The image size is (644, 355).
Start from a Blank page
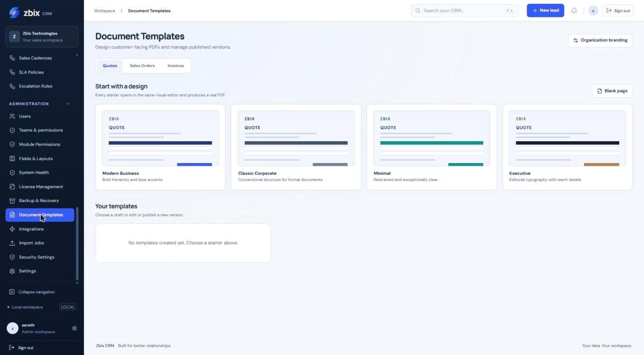pyautogui.click(x=612, y=91)
